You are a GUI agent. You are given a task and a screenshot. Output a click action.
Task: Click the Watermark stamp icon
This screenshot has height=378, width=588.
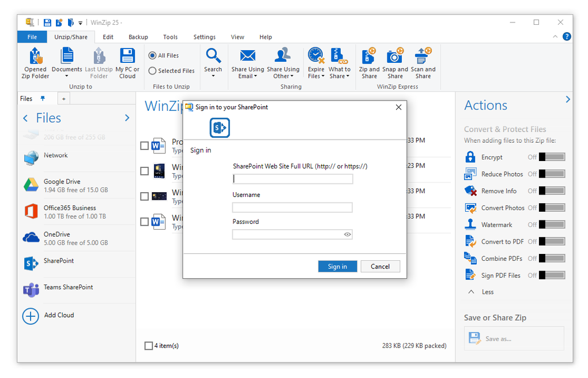pos(470,224)
